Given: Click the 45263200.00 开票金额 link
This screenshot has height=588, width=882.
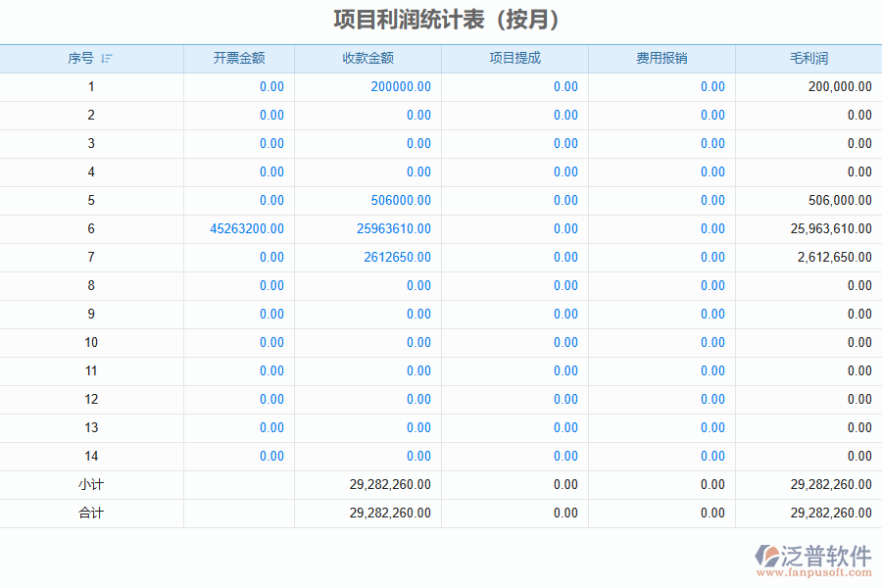Looking at the screenshot, I should (x=247, y=228).
